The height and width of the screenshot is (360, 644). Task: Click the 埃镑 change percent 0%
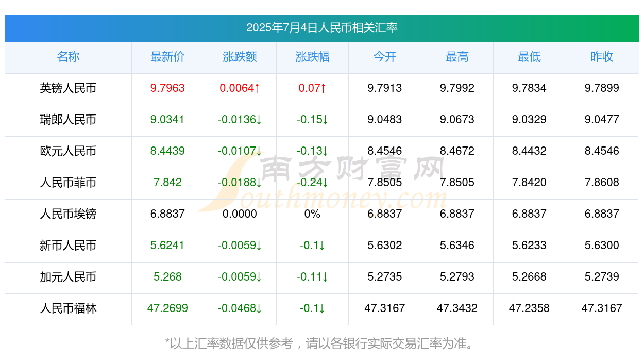(x=312, y=214)
